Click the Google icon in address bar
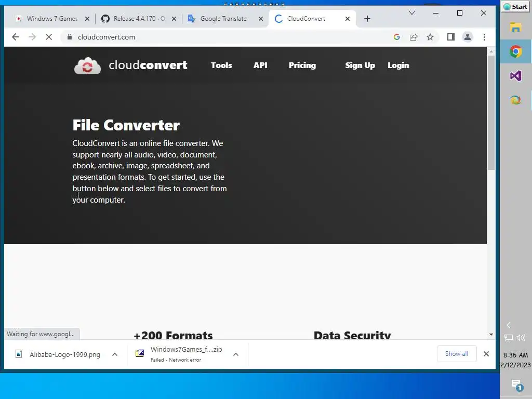This screenshot has height=399, width=532. [x=396, y=37]
